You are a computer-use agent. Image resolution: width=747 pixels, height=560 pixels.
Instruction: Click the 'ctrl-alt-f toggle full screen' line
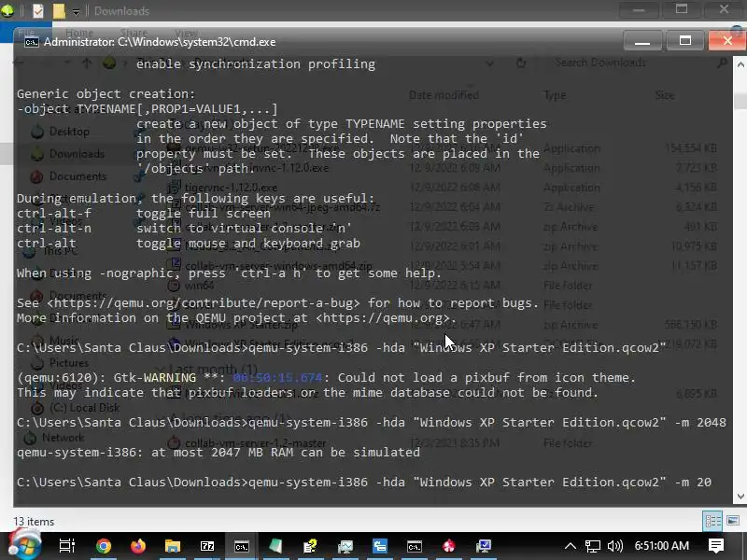(144, 214)
